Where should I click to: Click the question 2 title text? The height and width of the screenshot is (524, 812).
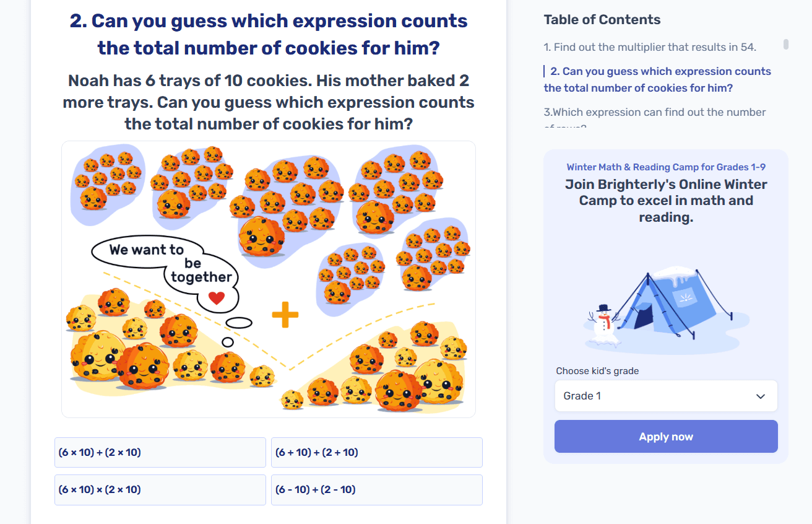click(264, 33)
